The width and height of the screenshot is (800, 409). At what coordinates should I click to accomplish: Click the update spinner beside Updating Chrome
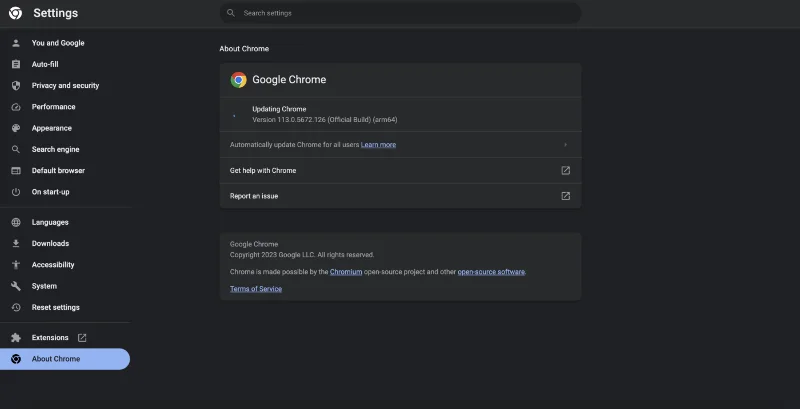point(234,115)
